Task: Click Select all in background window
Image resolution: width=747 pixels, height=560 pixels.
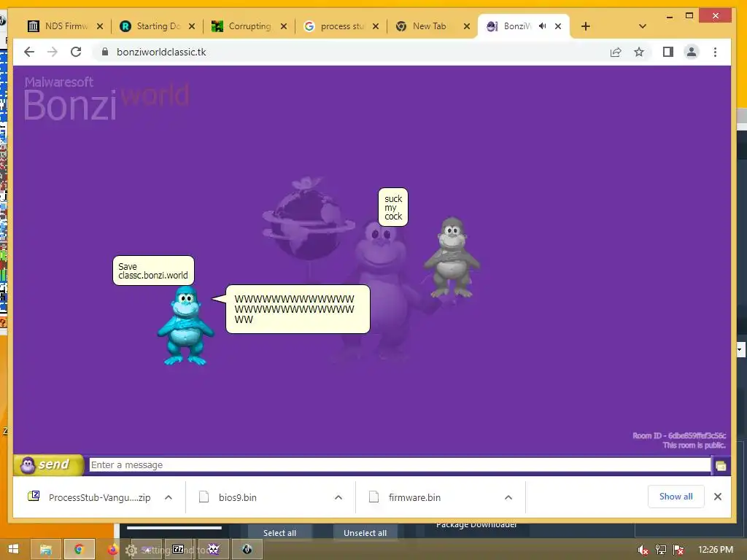Action: [279, 532]
